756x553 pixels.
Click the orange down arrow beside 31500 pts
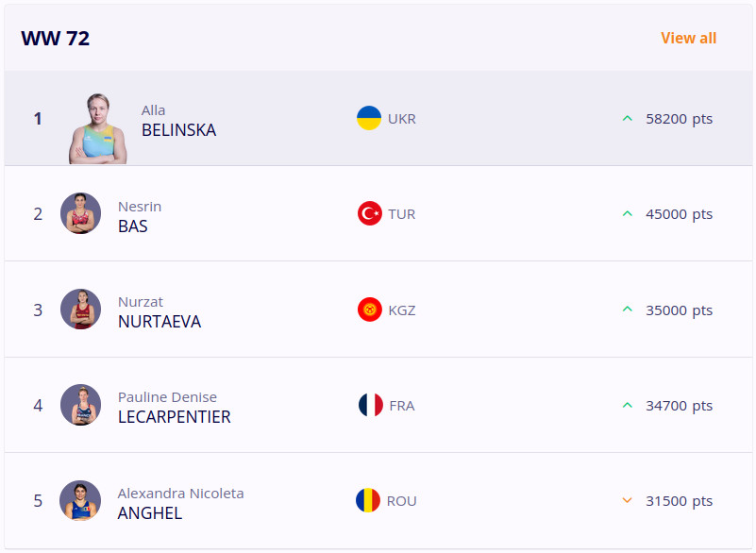(627, 501)
